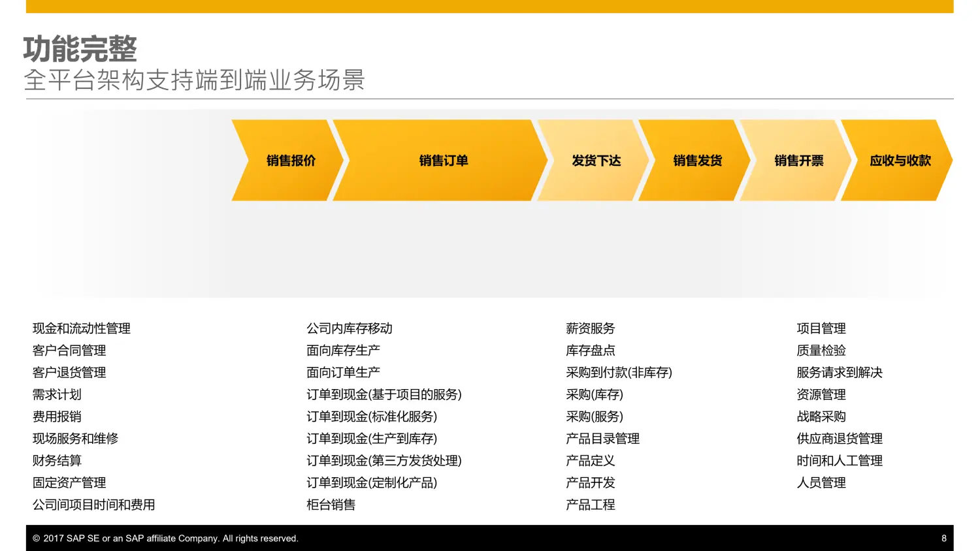Click the page number 8

coord(944,539)
